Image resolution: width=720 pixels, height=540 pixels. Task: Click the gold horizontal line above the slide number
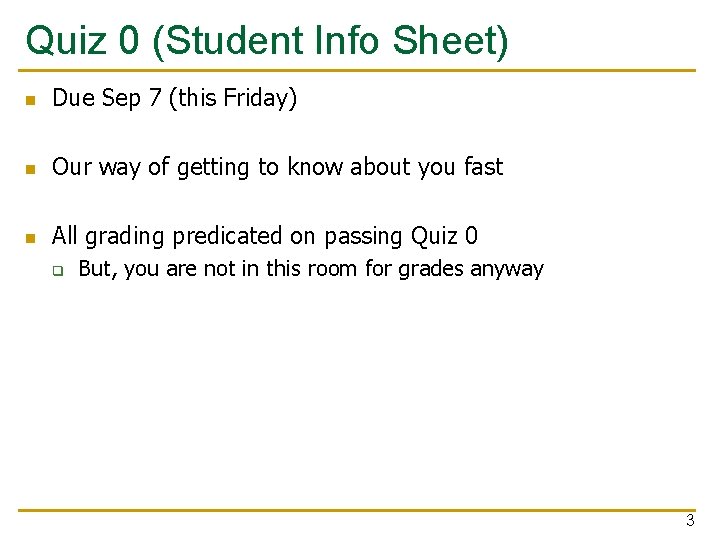(x=360, y=510)
